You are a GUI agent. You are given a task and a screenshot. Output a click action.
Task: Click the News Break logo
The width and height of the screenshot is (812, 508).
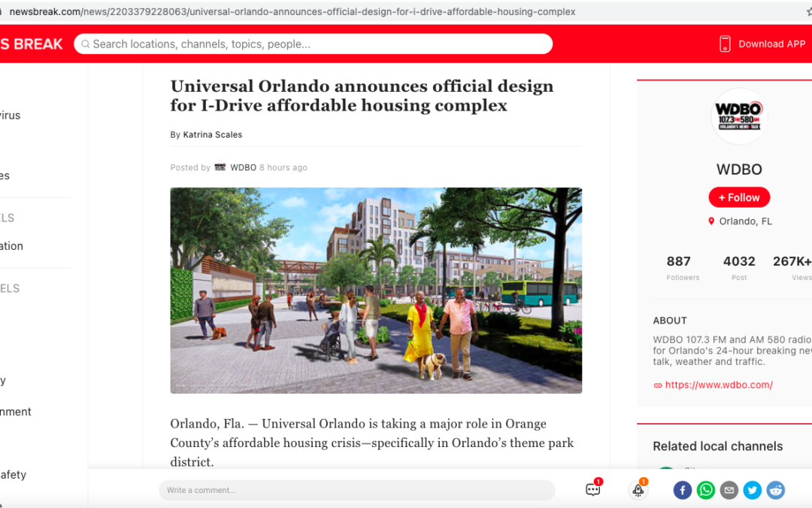31,44
